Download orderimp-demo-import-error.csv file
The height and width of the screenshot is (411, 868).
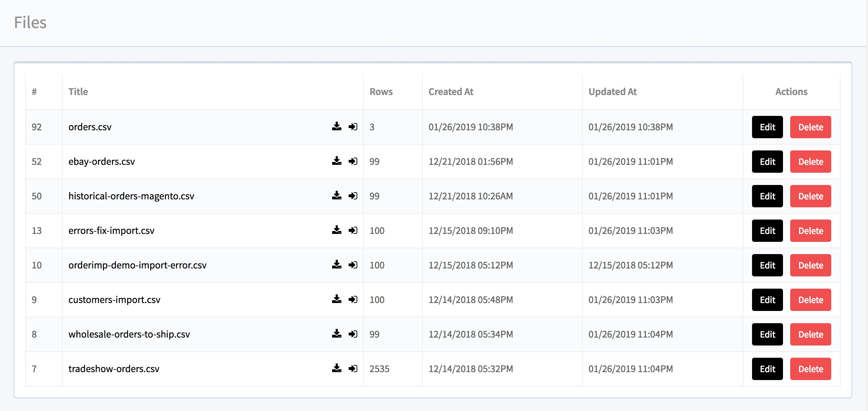pyautogui.click(x=336, y=265)
